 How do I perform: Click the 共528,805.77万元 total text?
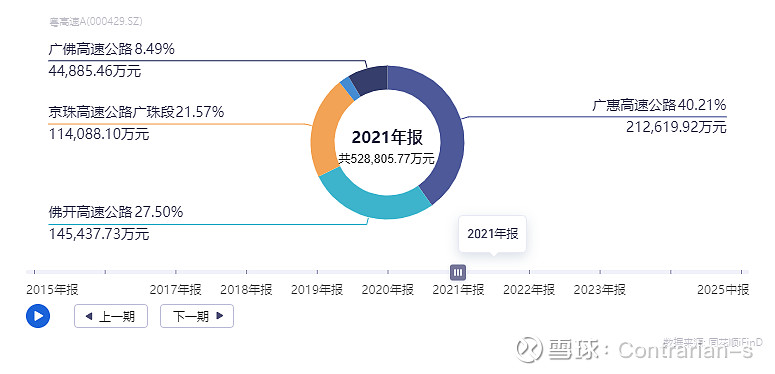pyautogui.click(x=387, y=159)
